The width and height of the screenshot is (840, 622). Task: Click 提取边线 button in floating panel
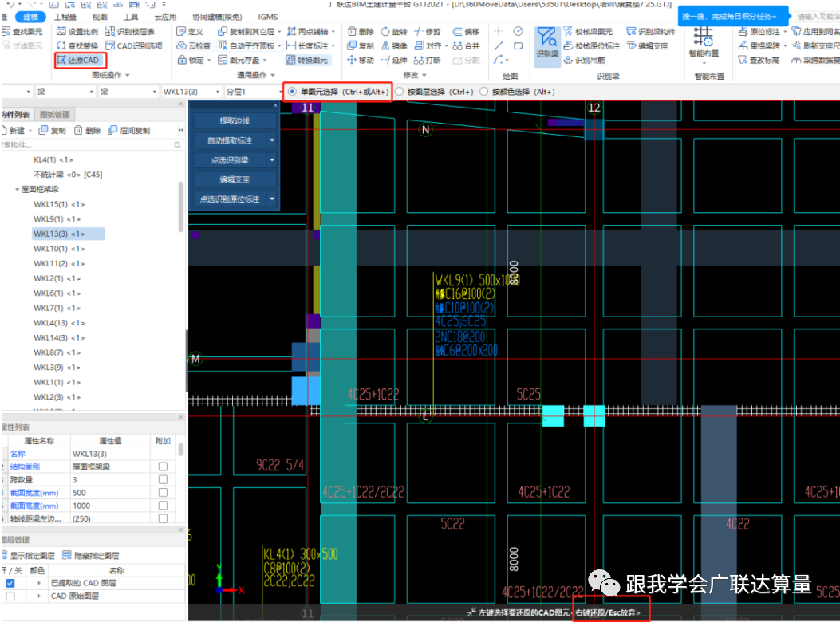point(234,120)
